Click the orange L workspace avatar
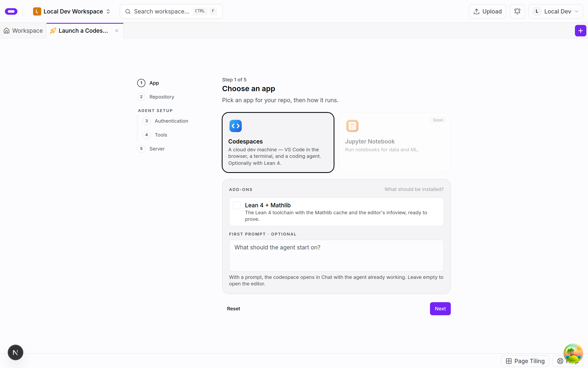The image size is (588, 368). 37,11
